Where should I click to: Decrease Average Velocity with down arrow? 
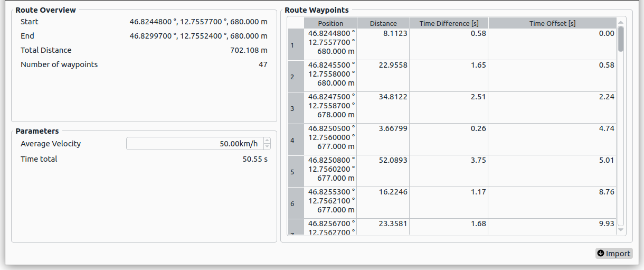(267, 147)
